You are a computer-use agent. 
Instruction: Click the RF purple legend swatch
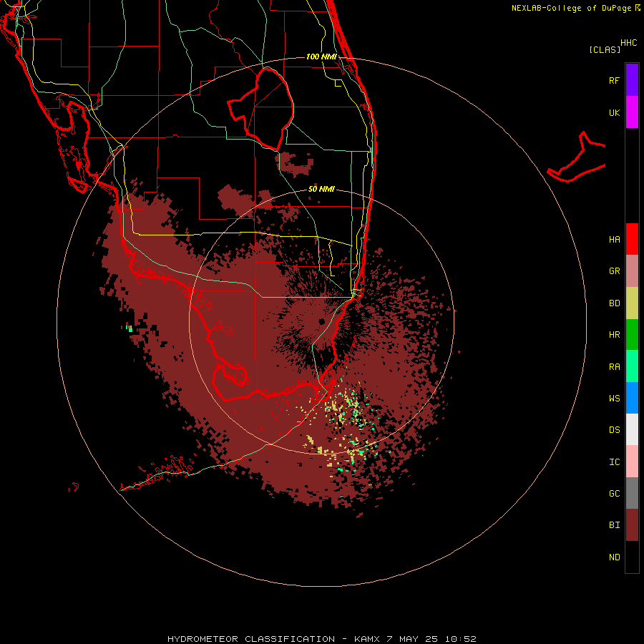click(x=632, y=79)
